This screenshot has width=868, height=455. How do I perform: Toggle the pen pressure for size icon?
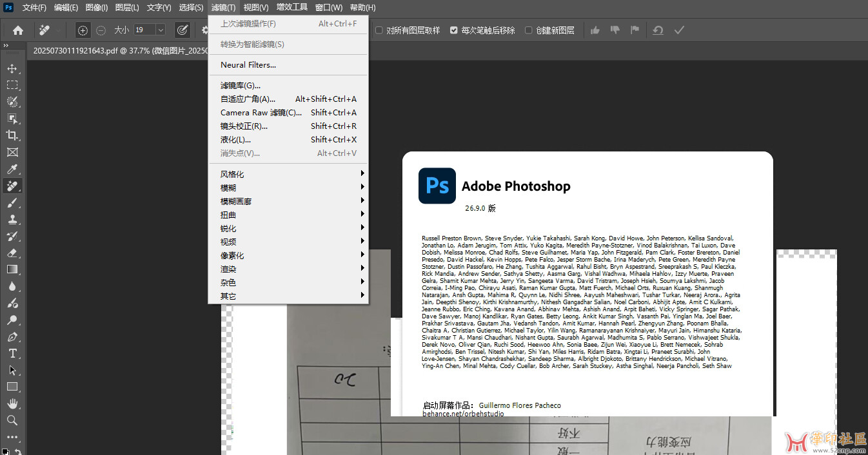182,30
